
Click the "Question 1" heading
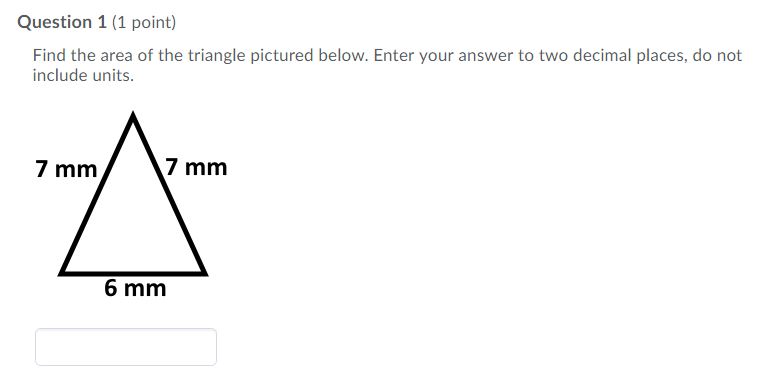(62, 22)
